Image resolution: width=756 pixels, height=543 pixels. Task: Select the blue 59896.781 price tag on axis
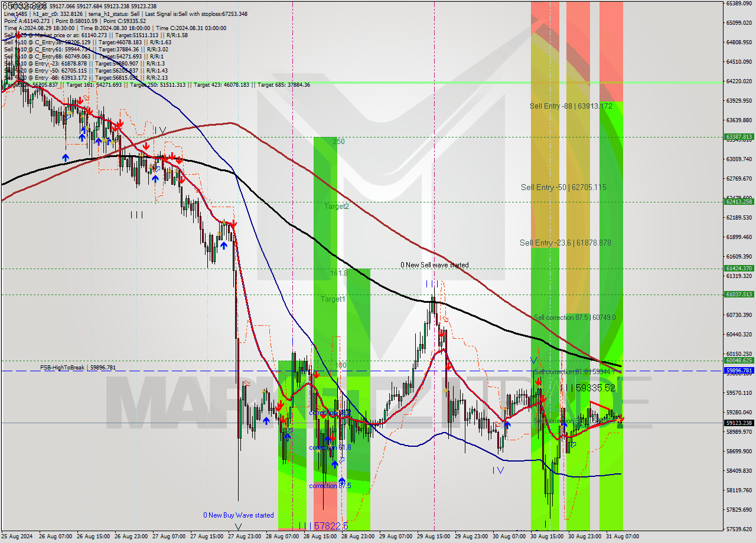(x=738, y=371)
